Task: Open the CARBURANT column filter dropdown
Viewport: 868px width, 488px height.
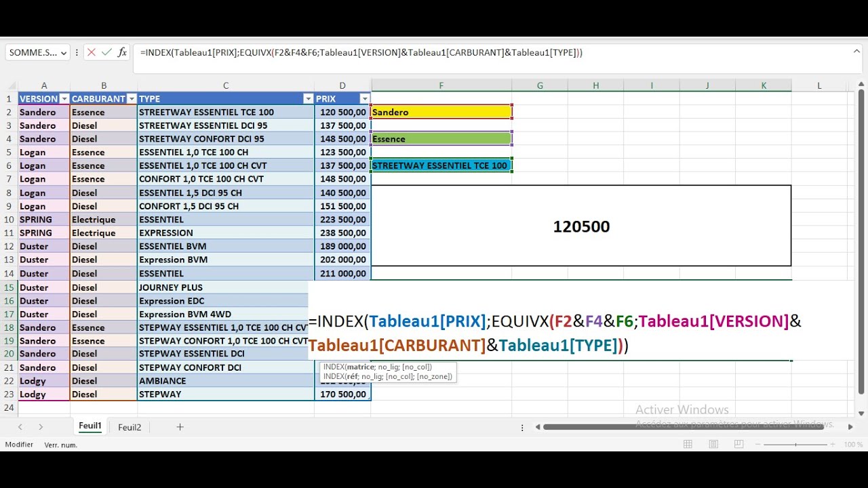Action: [132, 99]
